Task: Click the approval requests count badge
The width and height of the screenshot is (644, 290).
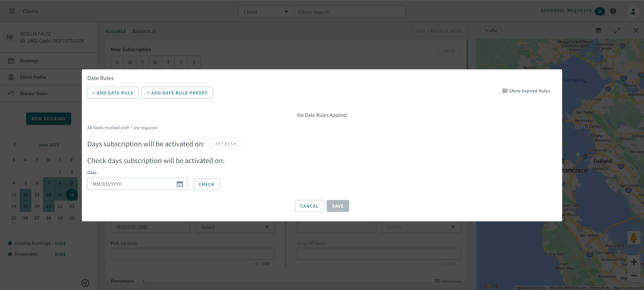Action: pos(600,11)
